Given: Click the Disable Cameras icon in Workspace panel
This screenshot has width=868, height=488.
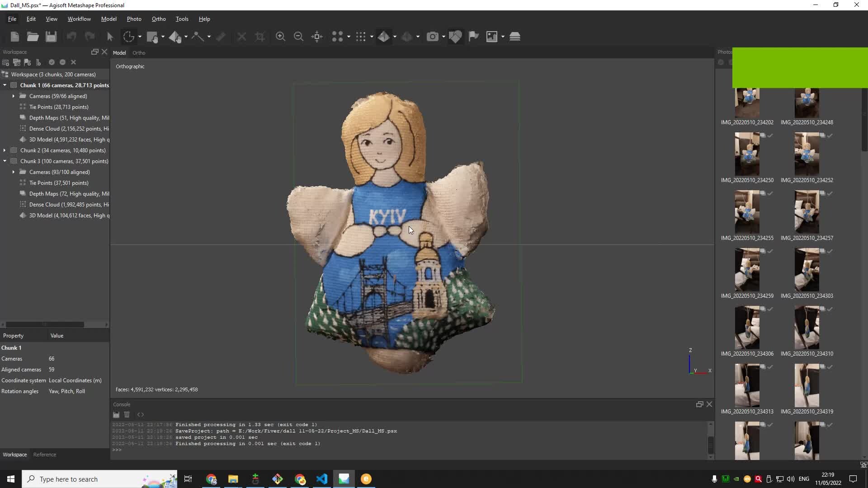Looking at the screenshot, I should (63, 62).
